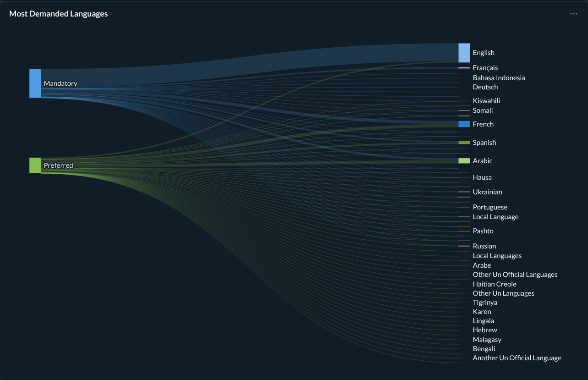Image resolution: width=588 pixels, height=380 pixels.
Task: Open the three-dot card options menu
Action: point(573,14)
